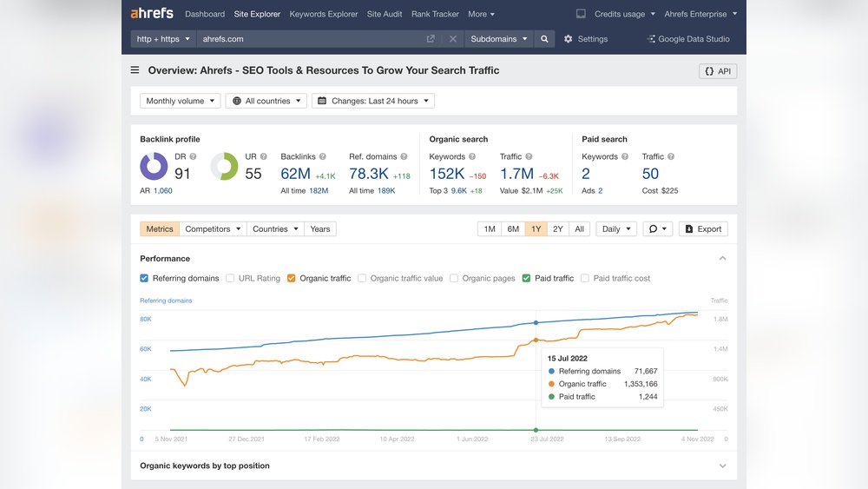Viewport: 868px width, 489px height.
Task: Open the Daily granularity dropdown
Action: tap(616, 228)
